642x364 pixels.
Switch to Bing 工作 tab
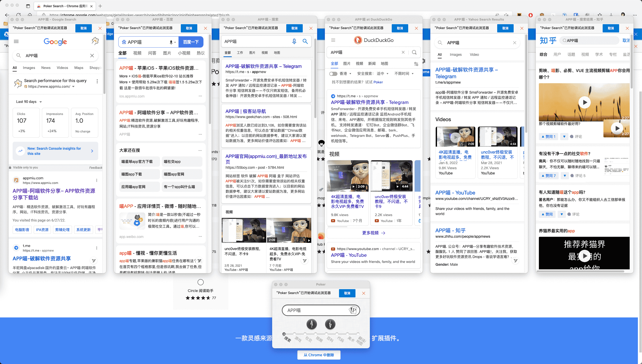click(240, 53)
